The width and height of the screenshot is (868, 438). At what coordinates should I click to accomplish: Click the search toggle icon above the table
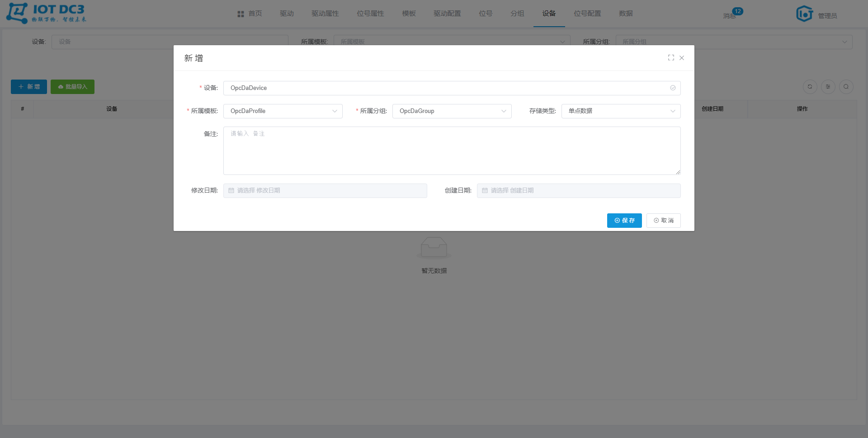pyautogui.click(x=846, y=87)
